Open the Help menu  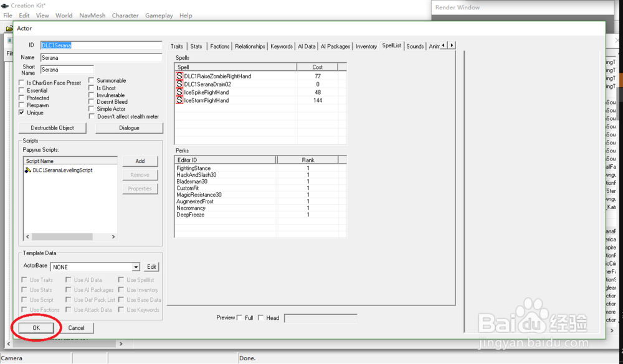[x=186, y=16]
